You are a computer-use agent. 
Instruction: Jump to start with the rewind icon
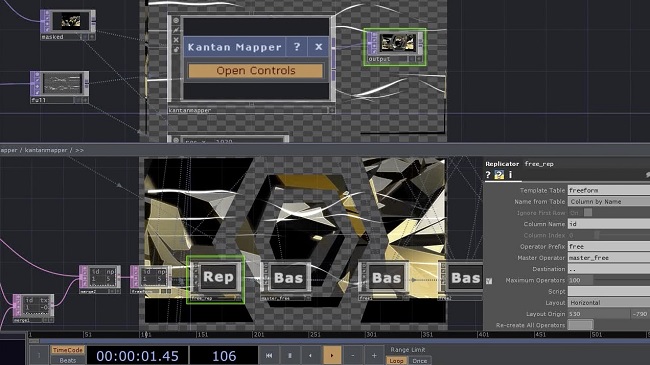point(269,355)
